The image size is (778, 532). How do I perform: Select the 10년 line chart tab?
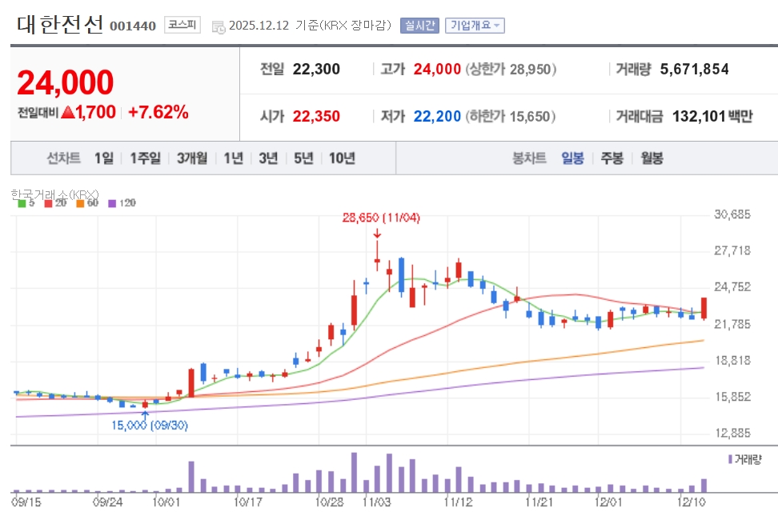(342, 158)
